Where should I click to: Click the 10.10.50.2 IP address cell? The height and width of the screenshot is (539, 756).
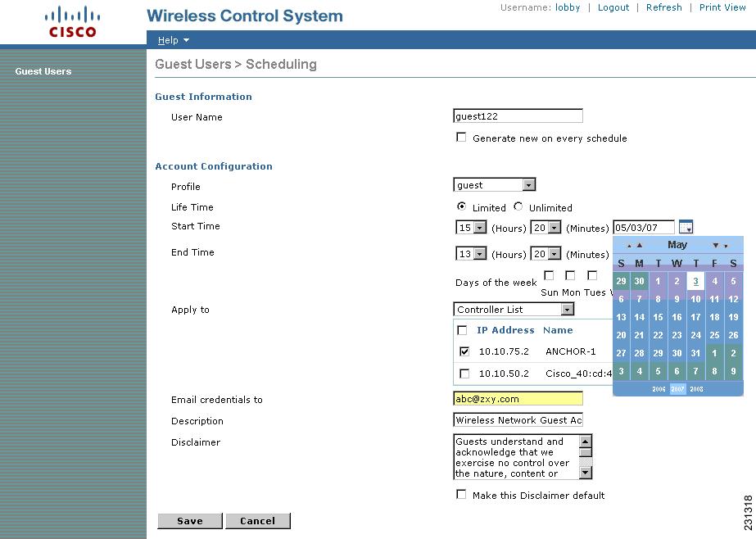coord(504,374)
